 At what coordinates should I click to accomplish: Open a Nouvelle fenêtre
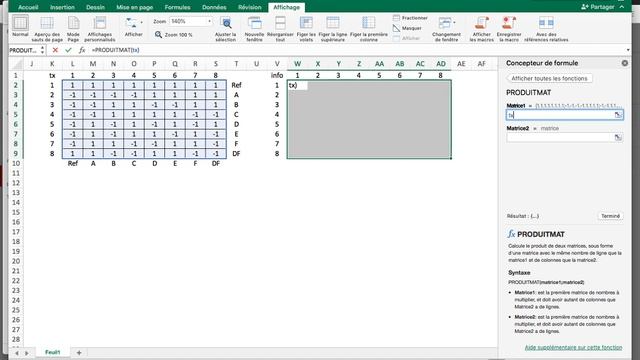click(x=254, y=28)
